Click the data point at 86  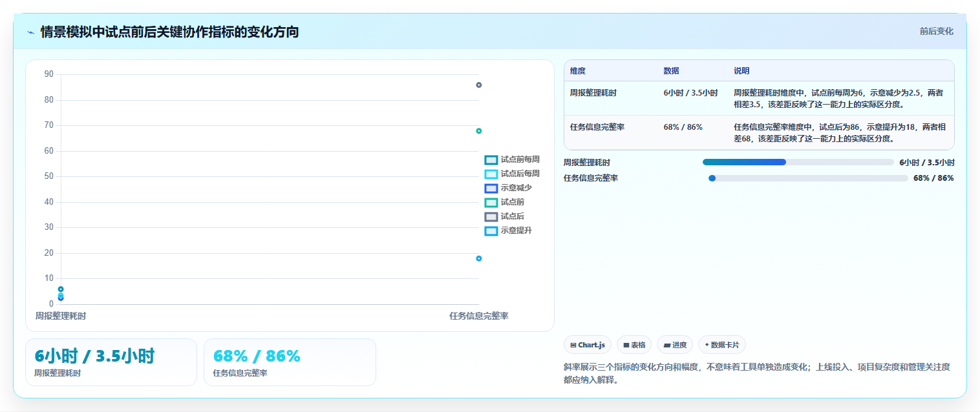[479, 85]
